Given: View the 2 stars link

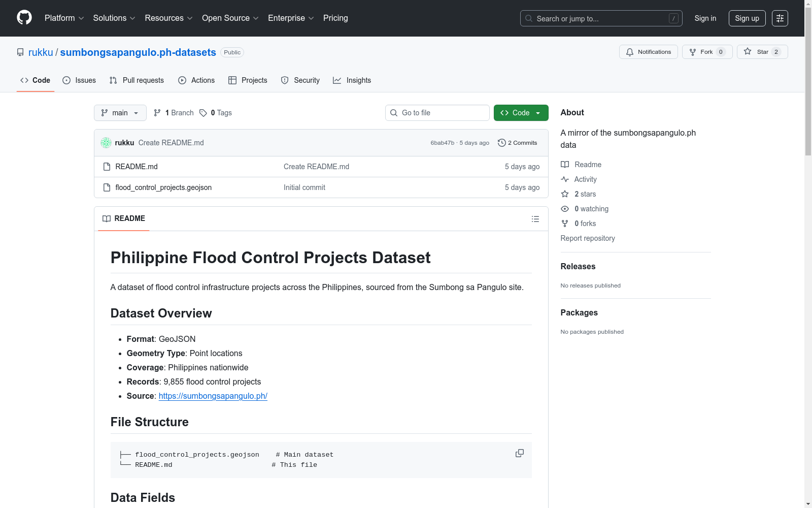Looking at the screenshot, I should [579, 194].
